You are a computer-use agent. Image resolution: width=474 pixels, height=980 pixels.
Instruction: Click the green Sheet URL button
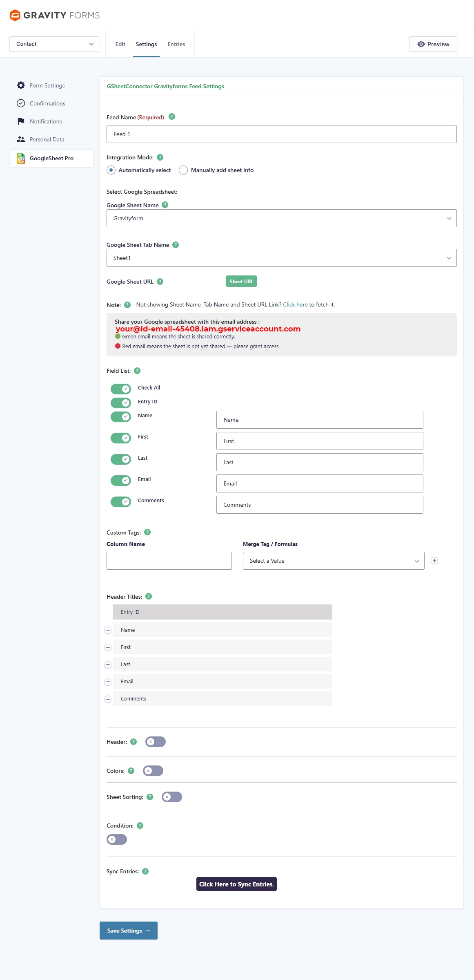[241, 281]
